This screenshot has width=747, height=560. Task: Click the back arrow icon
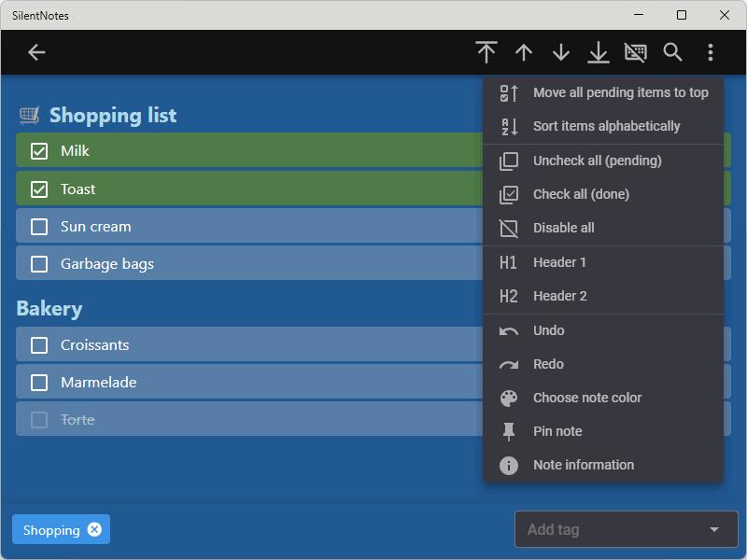click(36, 52)
